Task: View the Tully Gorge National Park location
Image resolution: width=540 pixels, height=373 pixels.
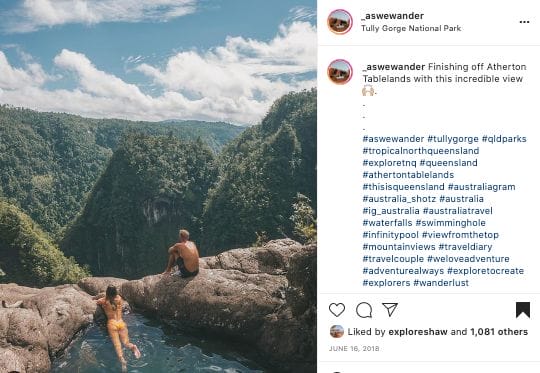Action: pyautogui.click(x=411, y=28)
